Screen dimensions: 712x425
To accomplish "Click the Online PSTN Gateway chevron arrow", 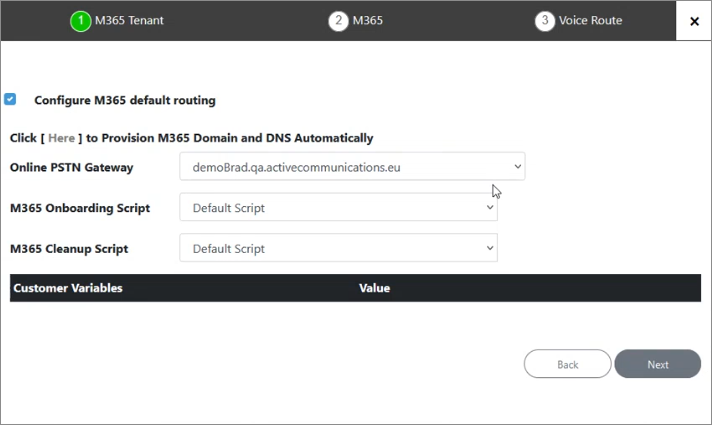I will click(517, 167).
